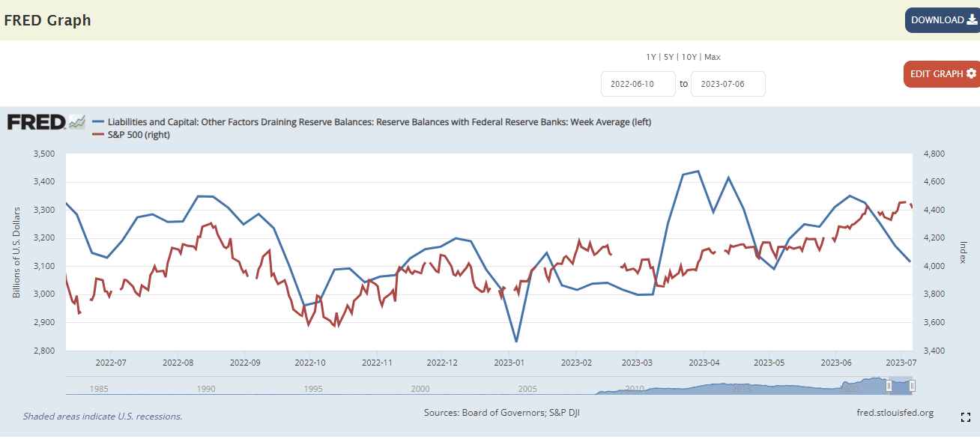Image resolution: width=980 pixels, height=439 pixels.
Task: Click the 3,100 y-axis tick label
Action: pyautogui.click(x=45, y=266)
